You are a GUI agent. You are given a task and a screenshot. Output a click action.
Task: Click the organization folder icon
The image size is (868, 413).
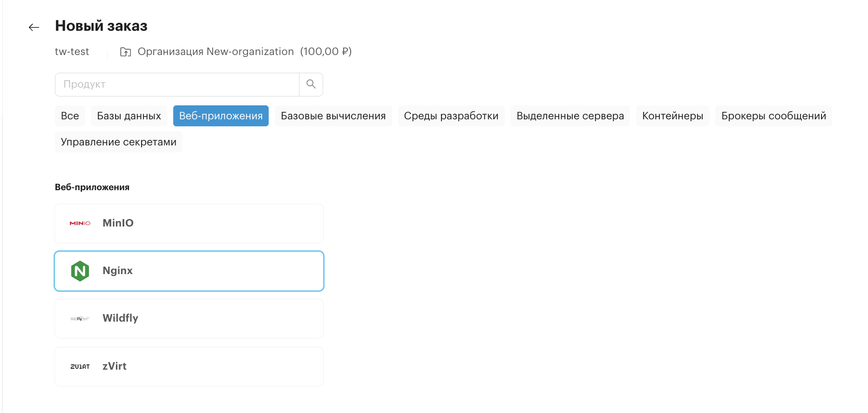coord(126,52)
